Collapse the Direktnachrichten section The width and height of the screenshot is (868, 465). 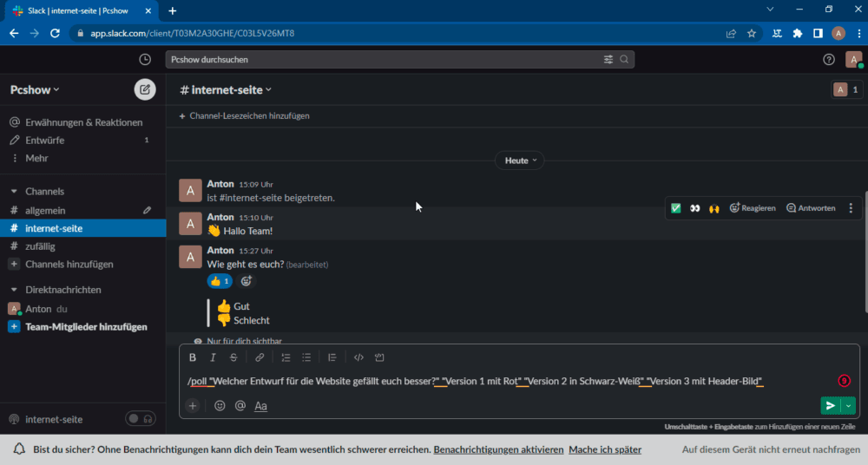click(x=14, y=290)
